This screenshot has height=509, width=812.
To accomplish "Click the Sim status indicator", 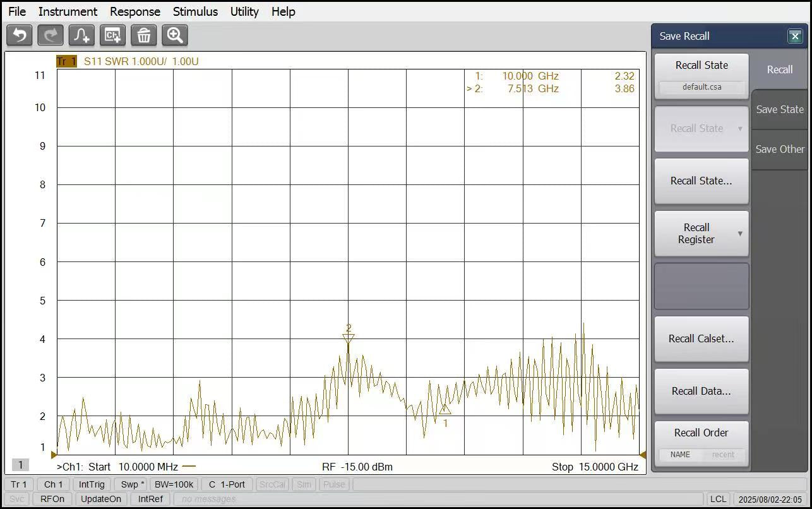I will [x=304, y=484].
